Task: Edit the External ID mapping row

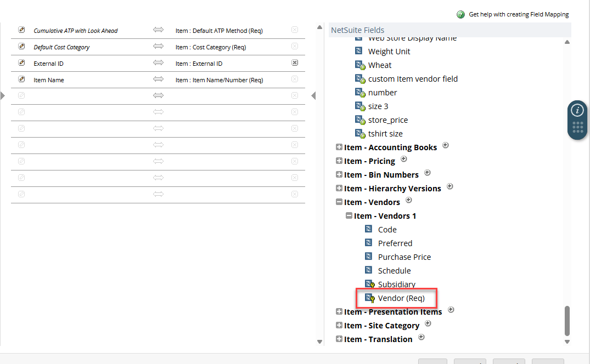Action: click(x=21, y=62)
